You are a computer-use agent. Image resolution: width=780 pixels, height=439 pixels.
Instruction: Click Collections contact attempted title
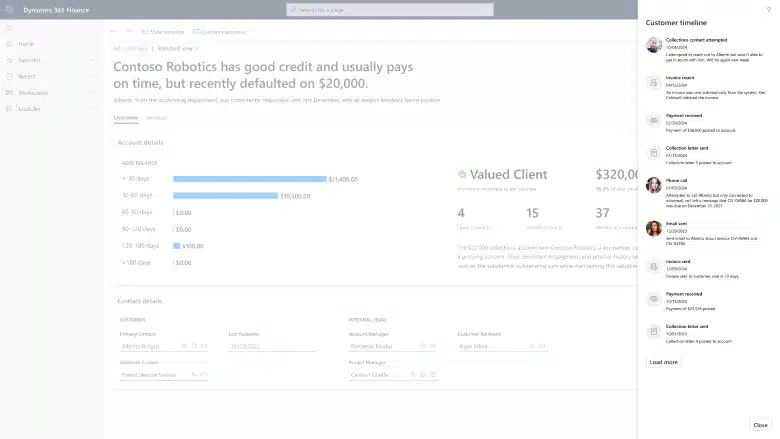click(x=696, y=40)
